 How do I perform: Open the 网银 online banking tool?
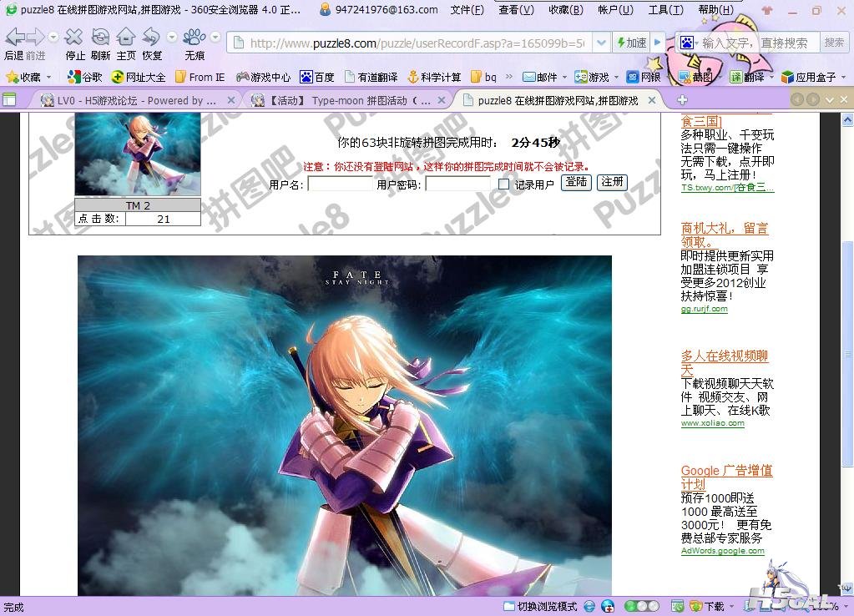pyautogui.click(x=644, y=78)
